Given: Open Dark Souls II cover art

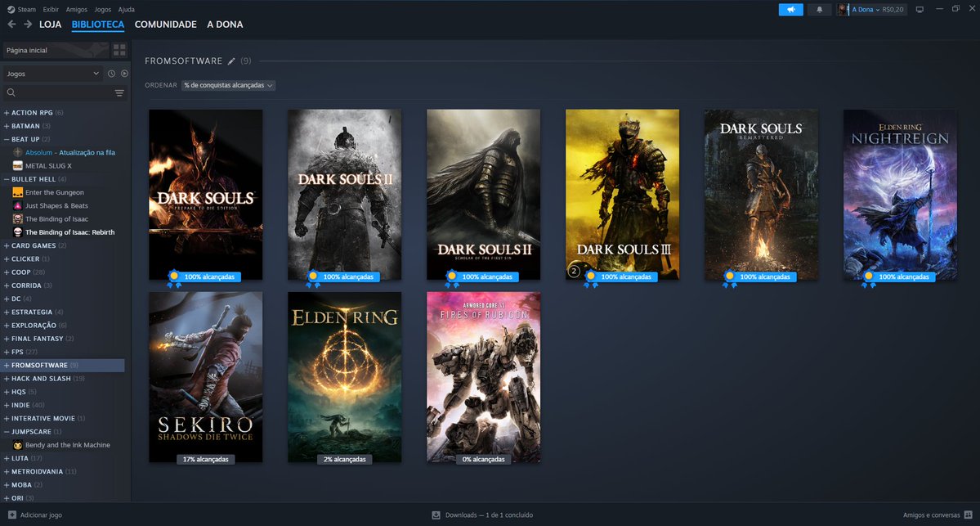Looking at the screenshot, I should tap(344, 195).
